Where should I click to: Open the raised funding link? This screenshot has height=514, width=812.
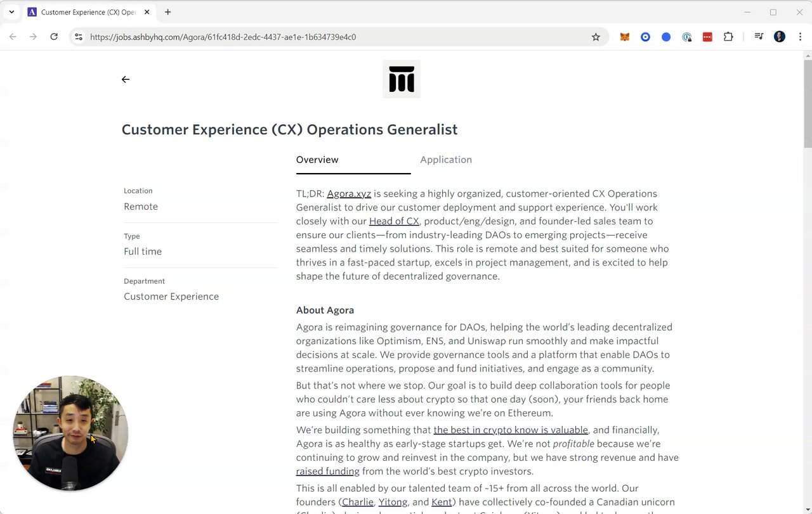point(327,472)
